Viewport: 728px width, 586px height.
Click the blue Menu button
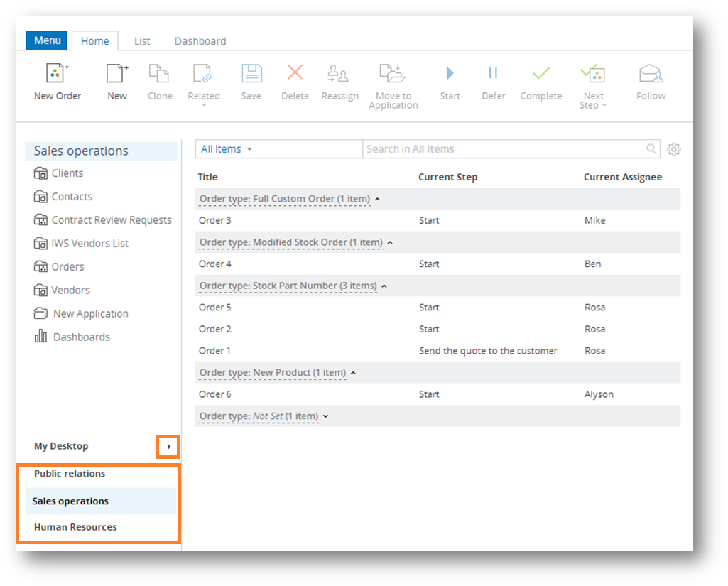pos(47,40)
